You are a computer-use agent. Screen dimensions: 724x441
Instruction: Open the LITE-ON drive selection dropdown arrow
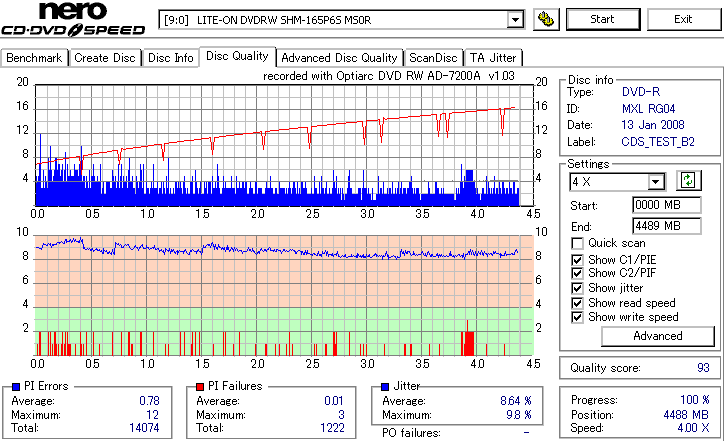[515, 20]
